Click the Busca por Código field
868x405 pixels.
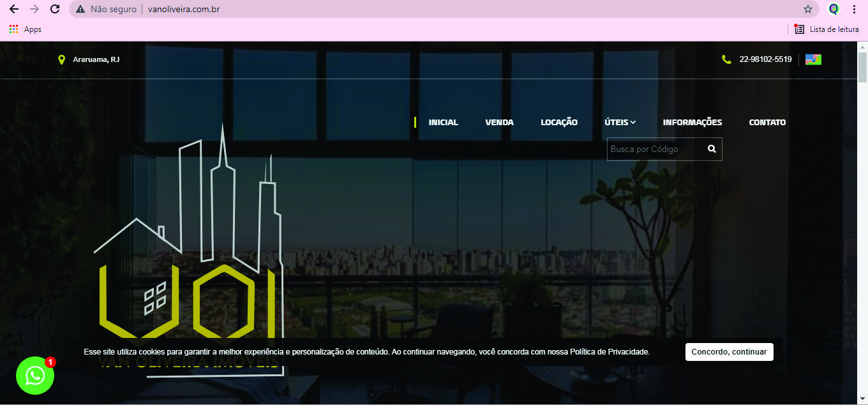(x=654, y=149)
